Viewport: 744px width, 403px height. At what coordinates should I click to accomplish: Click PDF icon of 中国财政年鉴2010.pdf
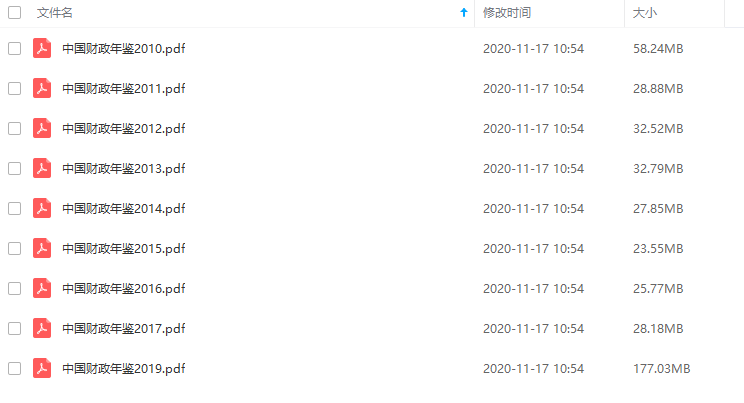pos(42,48)
